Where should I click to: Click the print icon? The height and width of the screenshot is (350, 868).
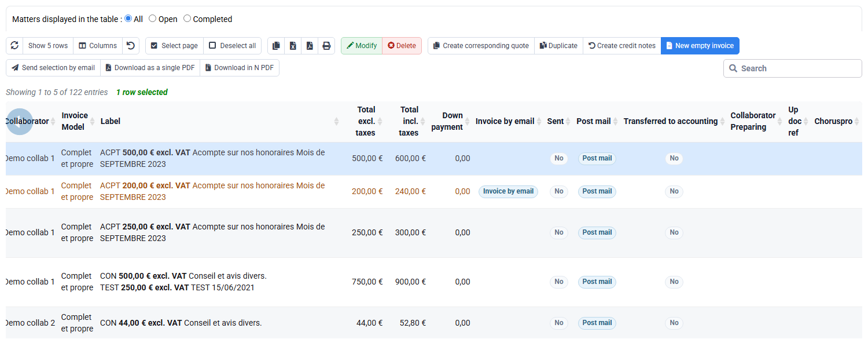[x=326, y=46]
